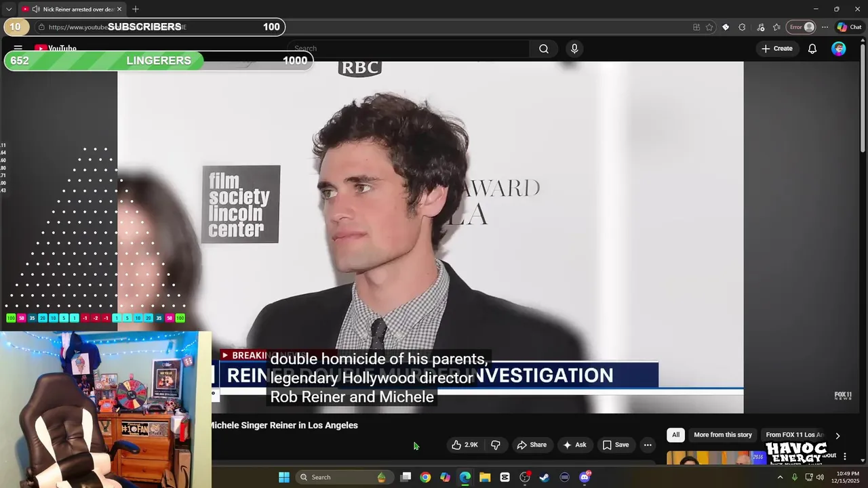Open a new browser tab with plus

pyautogui.click(x=136, y=9)
